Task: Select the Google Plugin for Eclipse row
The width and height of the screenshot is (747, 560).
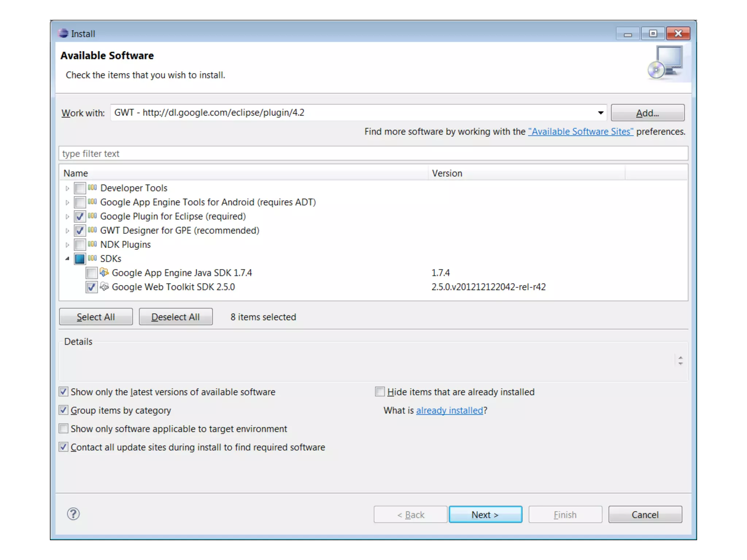Action: (x=173, y=216)
